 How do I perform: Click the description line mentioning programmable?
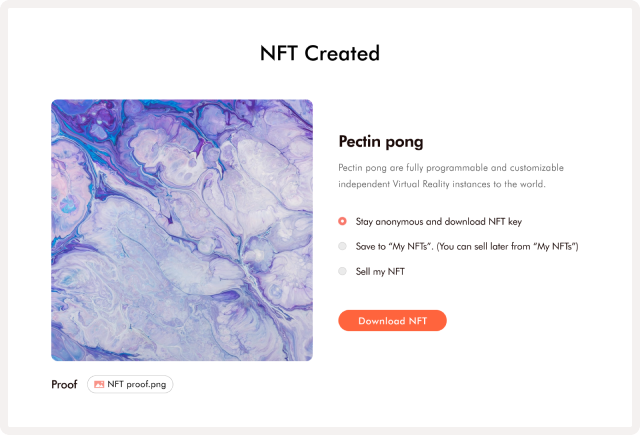coord(451,168)
